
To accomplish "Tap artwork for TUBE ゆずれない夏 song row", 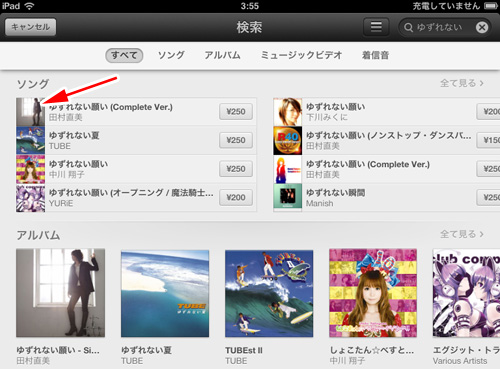I will click(30, 140).
